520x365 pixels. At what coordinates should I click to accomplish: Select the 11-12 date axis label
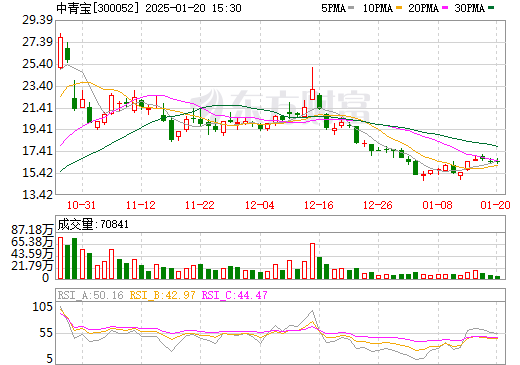[141, 205]
